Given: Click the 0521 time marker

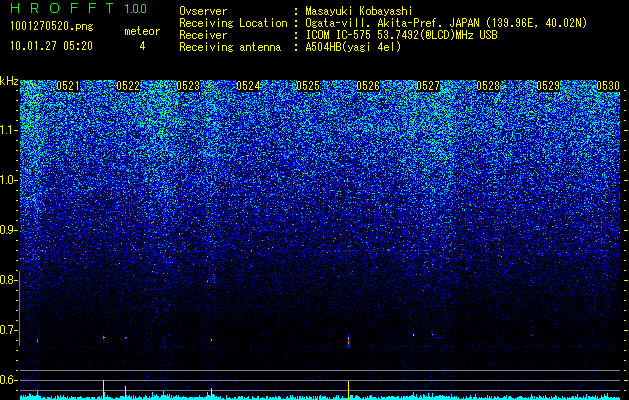Looking at the screenshot, I should coord(68,86).
